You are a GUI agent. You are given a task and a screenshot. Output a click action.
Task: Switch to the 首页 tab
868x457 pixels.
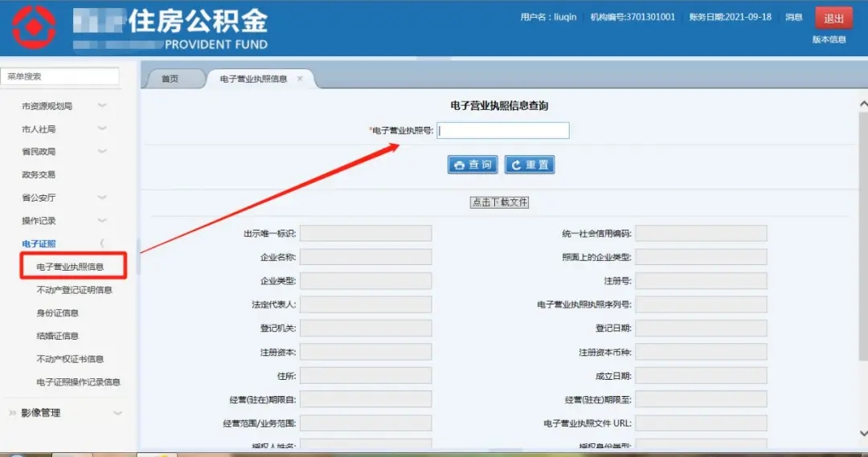[x=170, y=79]
